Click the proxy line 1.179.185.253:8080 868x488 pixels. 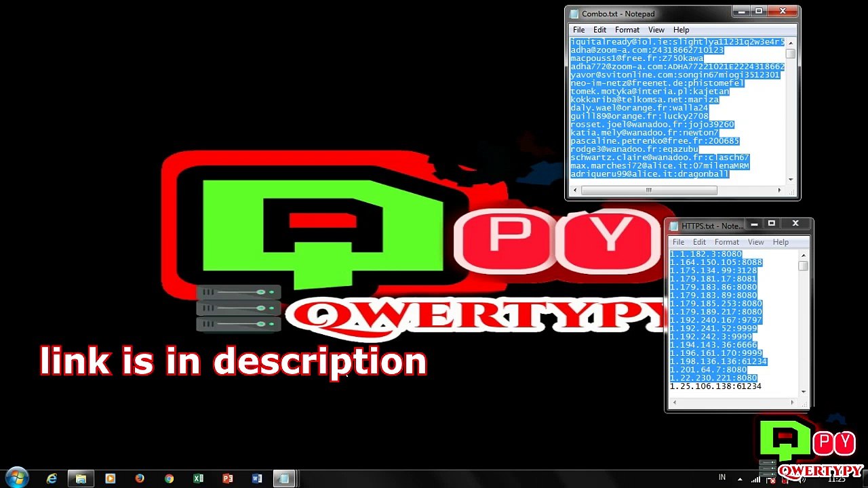(x=716, y=304)
